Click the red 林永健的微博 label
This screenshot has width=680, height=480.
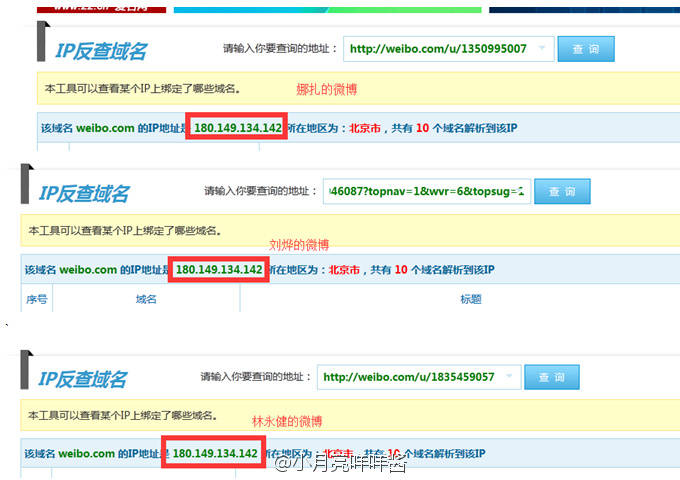tap(287, 421)
